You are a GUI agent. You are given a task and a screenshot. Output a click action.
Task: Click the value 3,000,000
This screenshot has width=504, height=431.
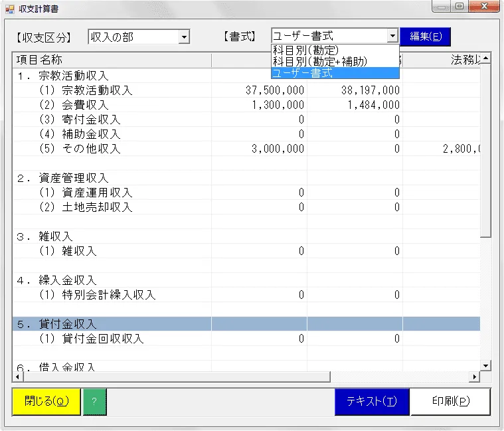point(278,149)
